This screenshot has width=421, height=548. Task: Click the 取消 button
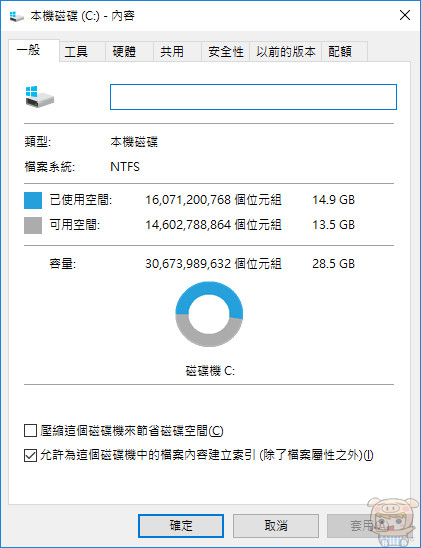tap(276, 526)
